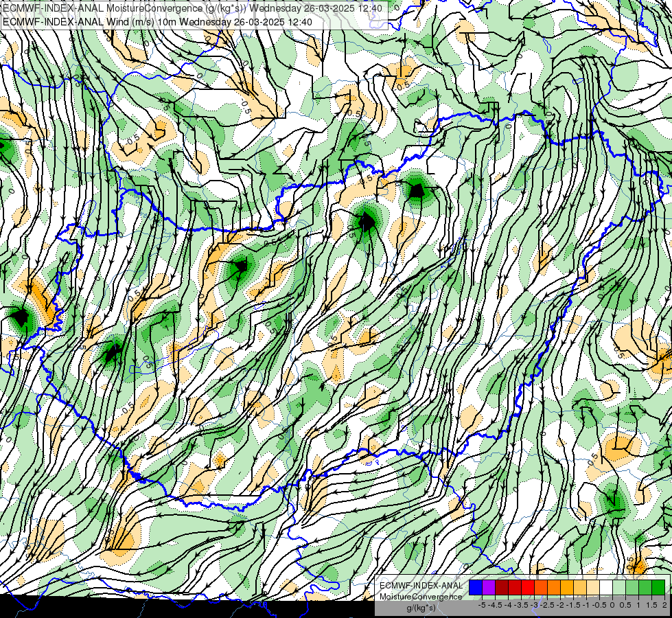Click legend swatch between -4 and -3.5
This screenshot has width=672, height=618.
(515, 588)
